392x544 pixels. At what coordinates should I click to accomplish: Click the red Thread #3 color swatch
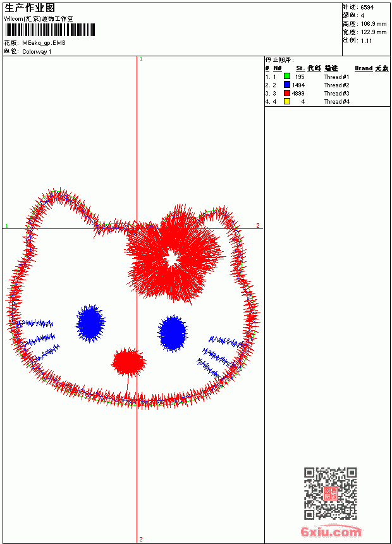point(287,93)
